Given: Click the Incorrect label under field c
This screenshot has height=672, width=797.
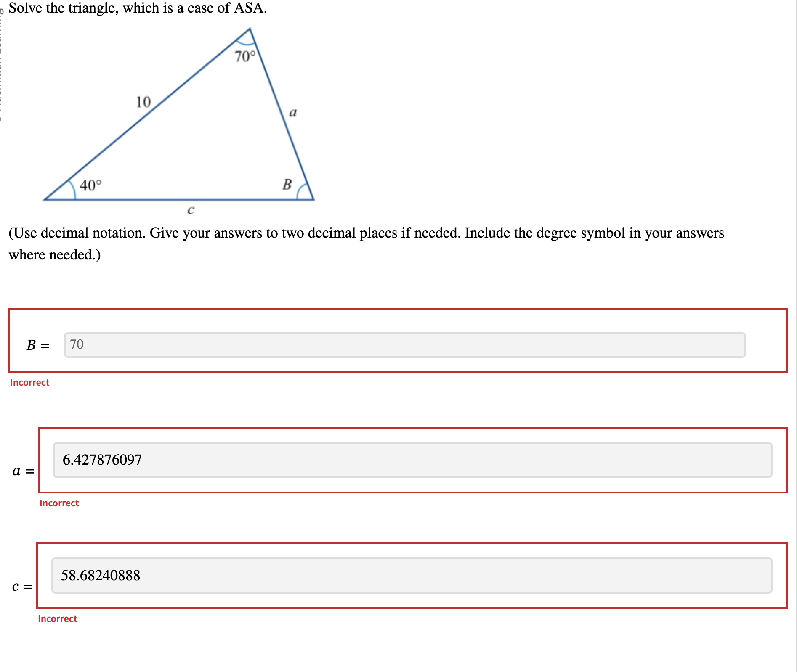Looking at the screenshot, I should (x=57, y=619).
